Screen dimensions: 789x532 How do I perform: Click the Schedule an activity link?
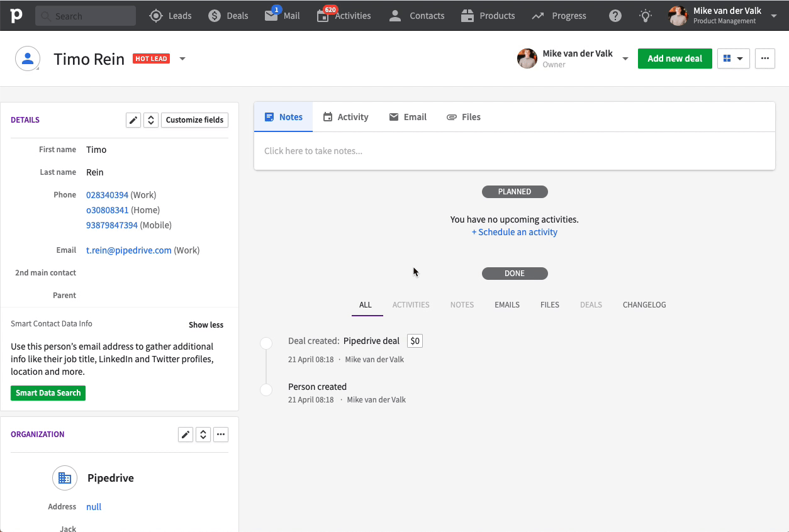[x=515, y=232]
